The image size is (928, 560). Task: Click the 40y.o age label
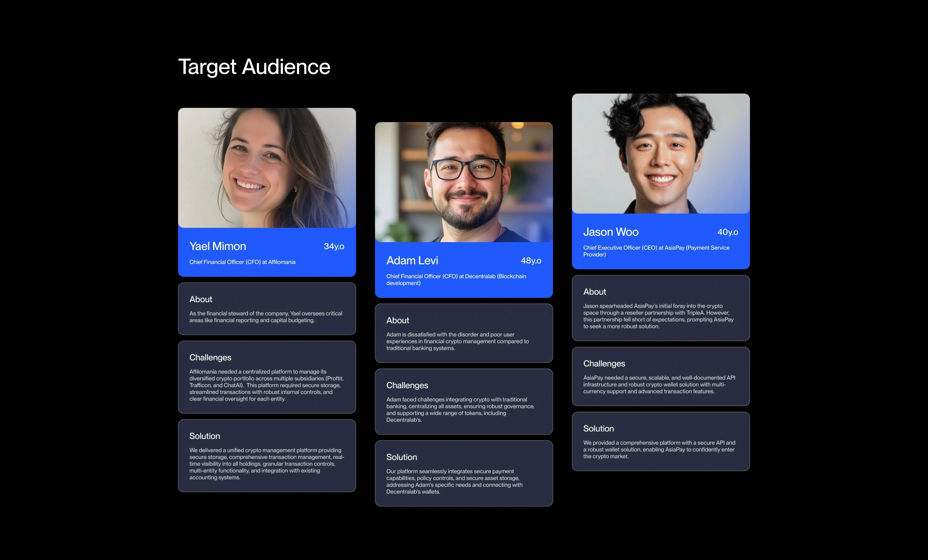(x=727, y=232)
